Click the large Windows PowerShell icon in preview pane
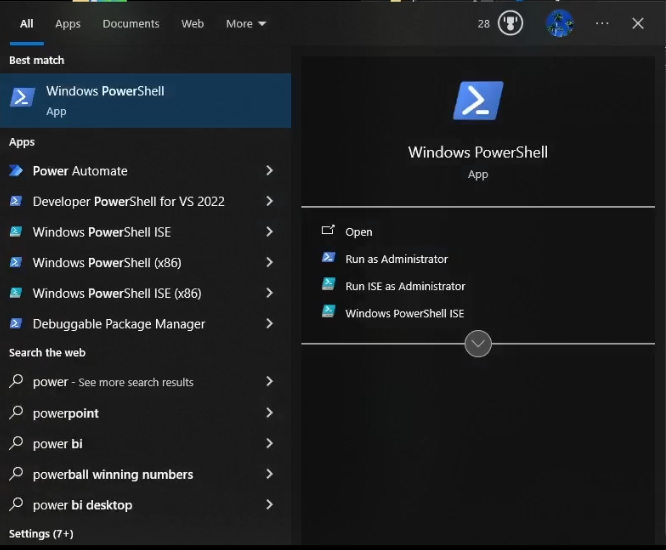Screen dimensions: 666x550 click(478, 101)
